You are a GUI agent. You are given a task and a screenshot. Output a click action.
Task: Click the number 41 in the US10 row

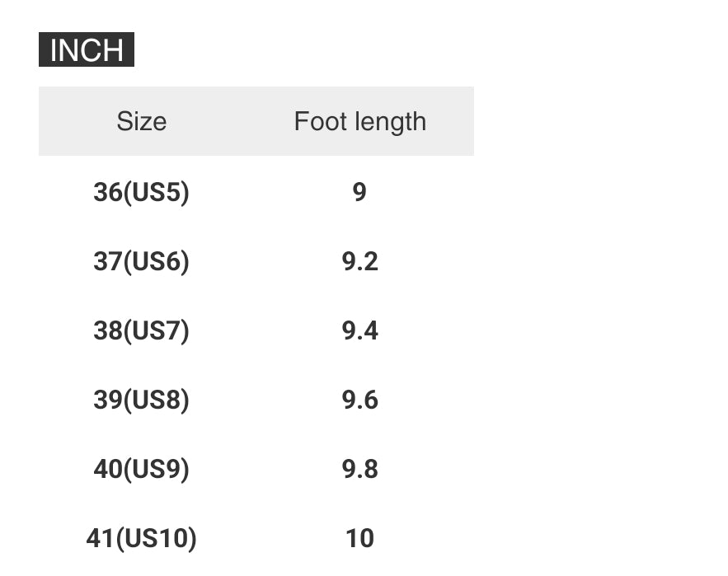pos(100,538)
